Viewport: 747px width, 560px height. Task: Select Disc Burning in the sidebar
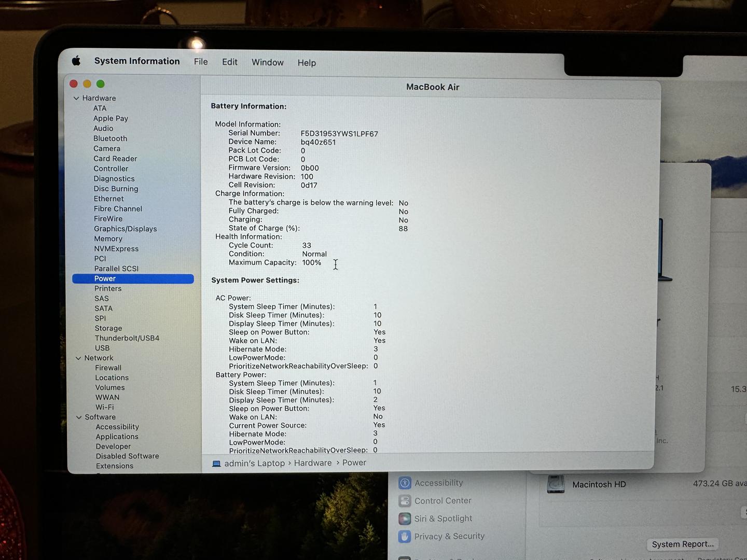[x=116, y=189]
